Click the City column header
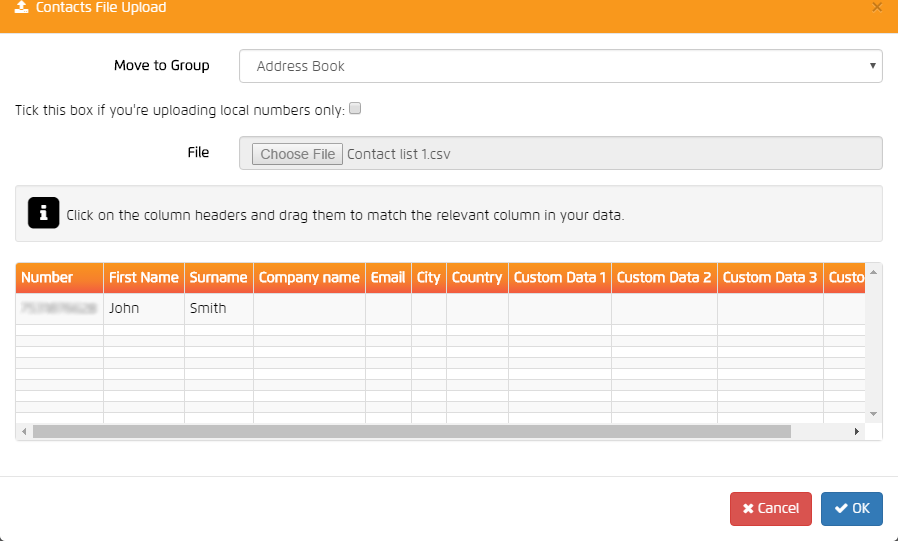Image resolution: width=898 pixels, height=541 pixels. (x=428, y=278)
